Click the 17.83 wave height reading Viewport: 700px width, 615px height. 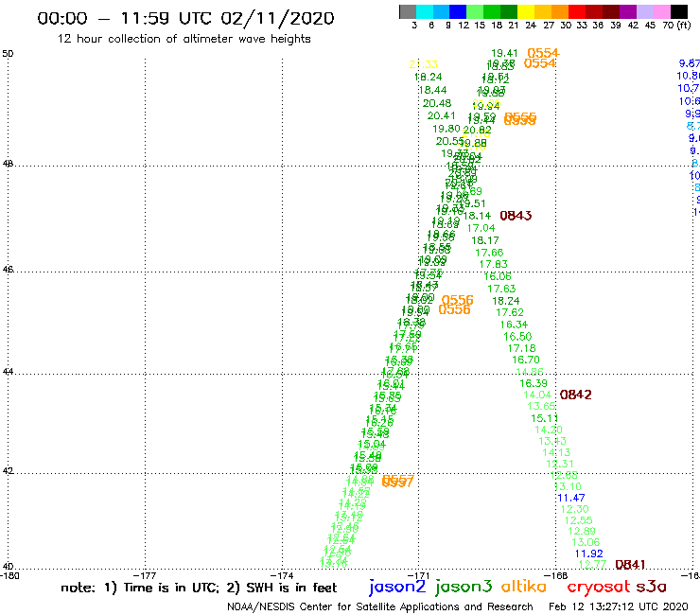click(493, 264)
